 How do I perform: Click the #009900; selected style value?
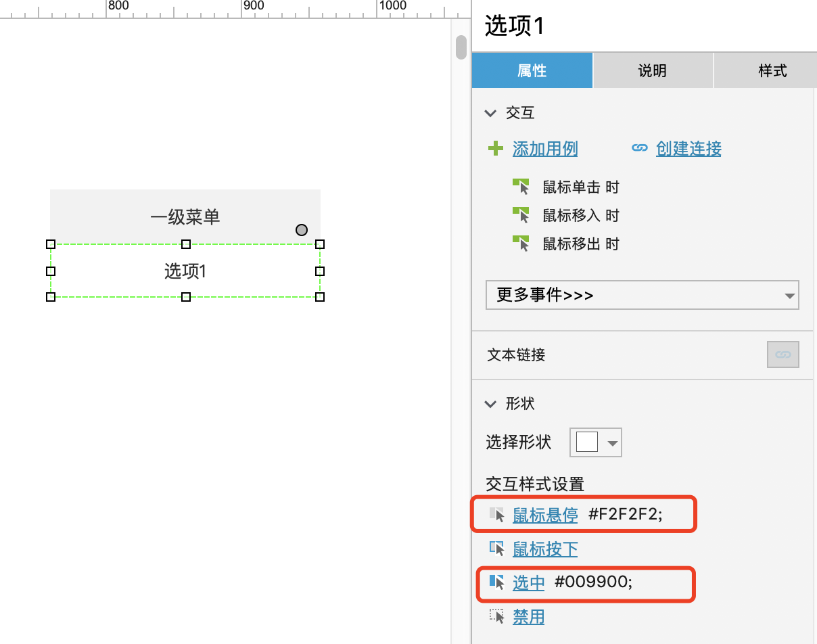tap(594, 582)
